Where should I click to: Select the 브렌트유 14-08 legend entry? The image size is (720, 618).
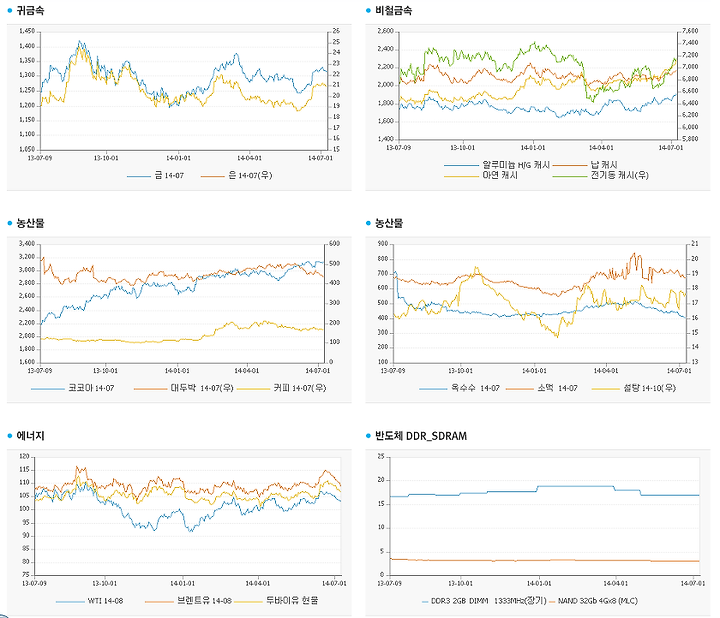pyautogui.click(x=188, y=601)
